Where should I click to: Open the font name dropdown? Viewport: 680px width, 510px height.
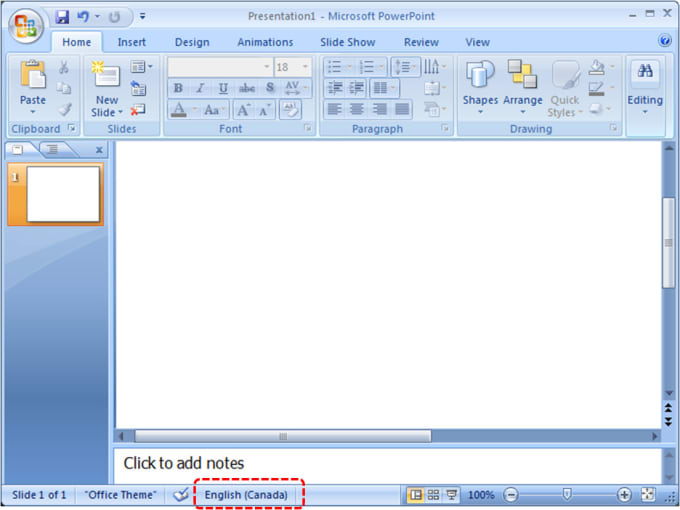[x=267, y=67]
